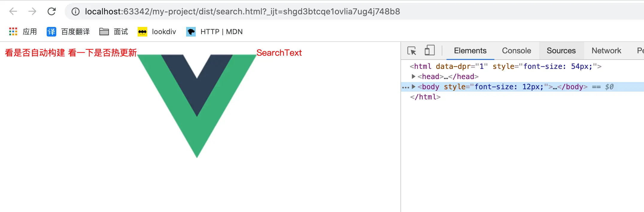This screenshot has height=212, width=644.
Task: Open the 应用 apps grid icon
Action: pyautogui.click(x=13, y=31)
